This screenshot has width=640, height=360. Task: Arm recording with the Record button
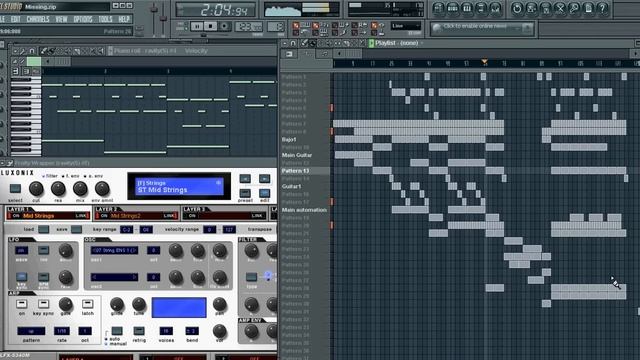coord(224,27)
